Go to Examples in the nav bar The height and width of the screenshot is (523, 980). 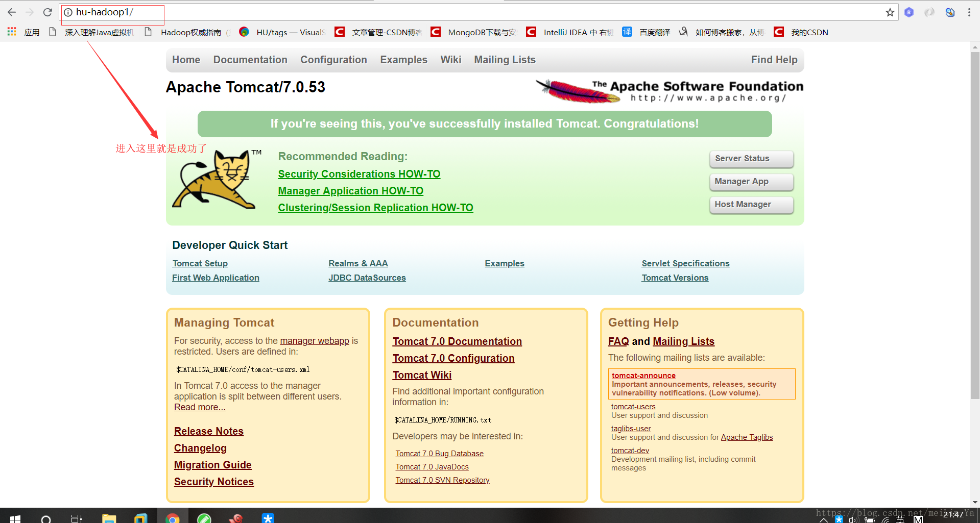coord(403,60)
